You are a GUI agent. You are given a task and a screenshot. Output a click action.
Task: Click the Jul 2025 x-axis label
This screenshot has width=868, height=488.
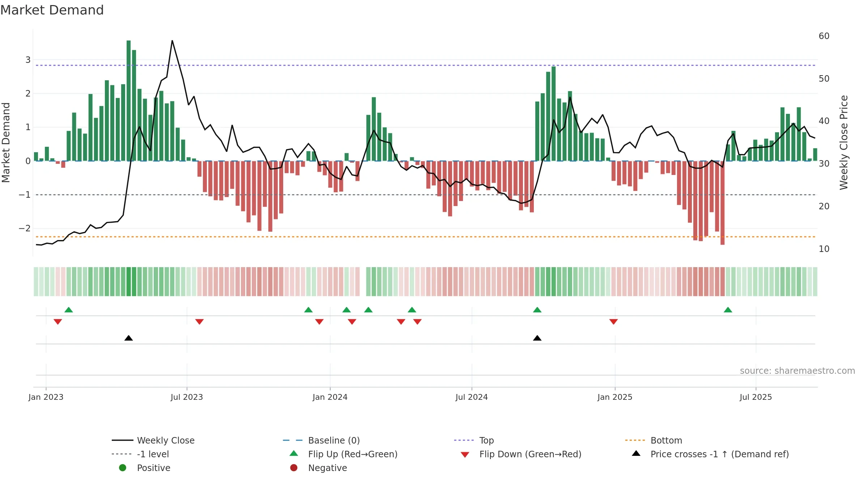pos(756,397)
